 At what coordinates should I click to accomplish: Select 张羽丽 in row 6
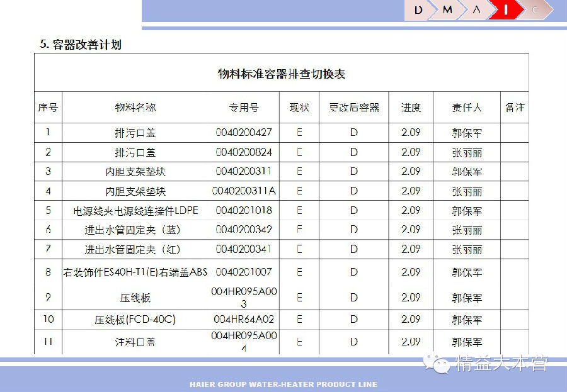tap(467, 230)
